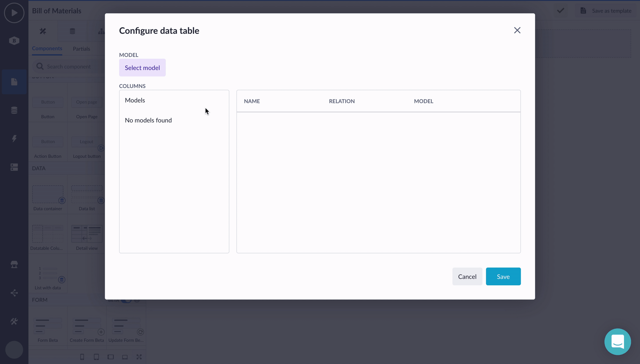Switch to the Components tab
The image size is (640, 364).
[47, 48]
